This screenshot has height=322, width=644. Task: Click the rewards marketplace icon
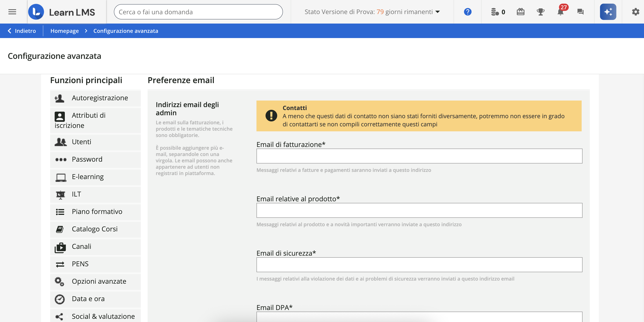coord(520,12)
